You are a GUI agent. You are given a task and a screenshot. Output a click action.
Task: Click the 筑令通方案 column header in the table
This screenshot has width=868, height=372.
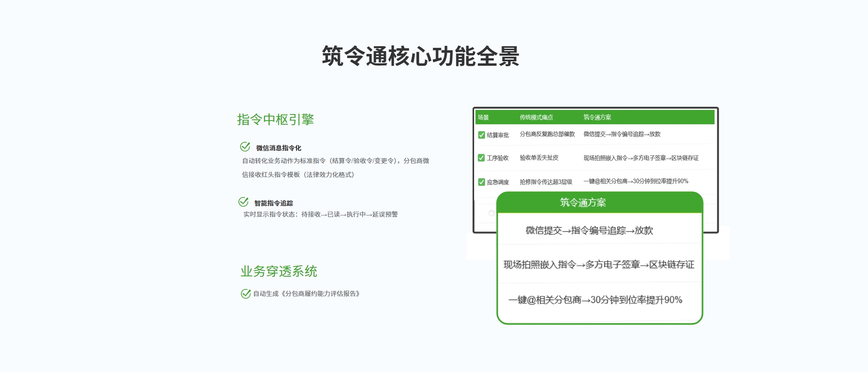(x=597, y=117)
